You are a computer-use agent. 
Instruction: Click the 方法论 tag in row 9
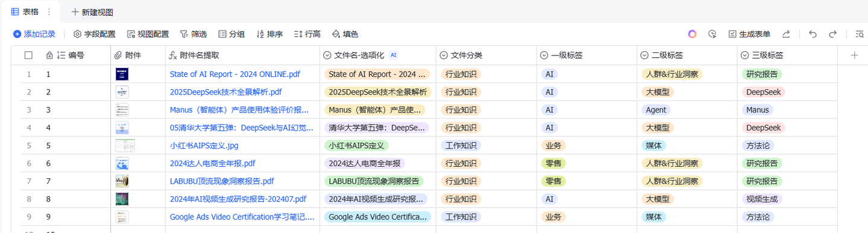coord(758,217)
